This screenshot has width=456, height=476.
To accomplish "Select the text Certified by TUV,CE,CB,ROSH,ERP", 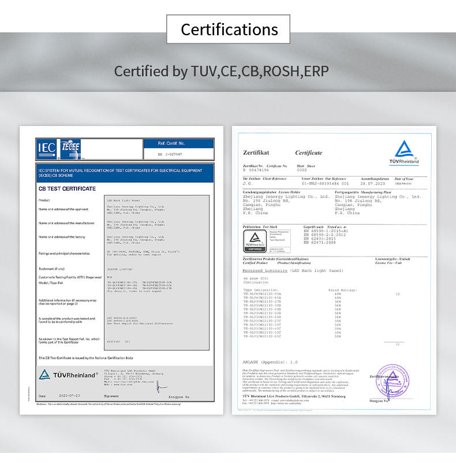I will (221, 71).
